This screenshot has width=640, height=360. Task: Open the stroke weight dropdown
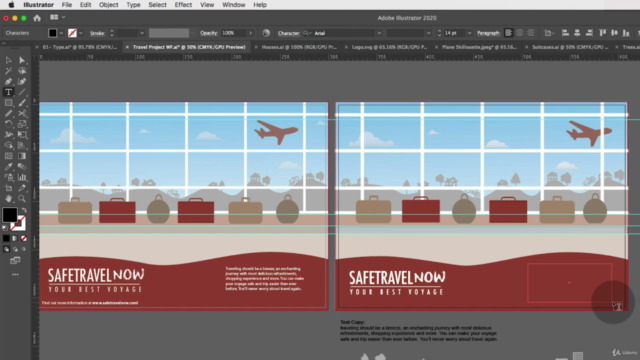point(142,33)
